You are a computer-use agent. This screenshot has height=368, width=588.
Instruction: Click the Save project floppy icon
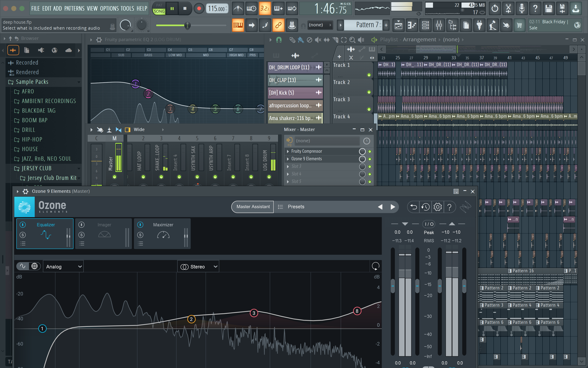549,9
